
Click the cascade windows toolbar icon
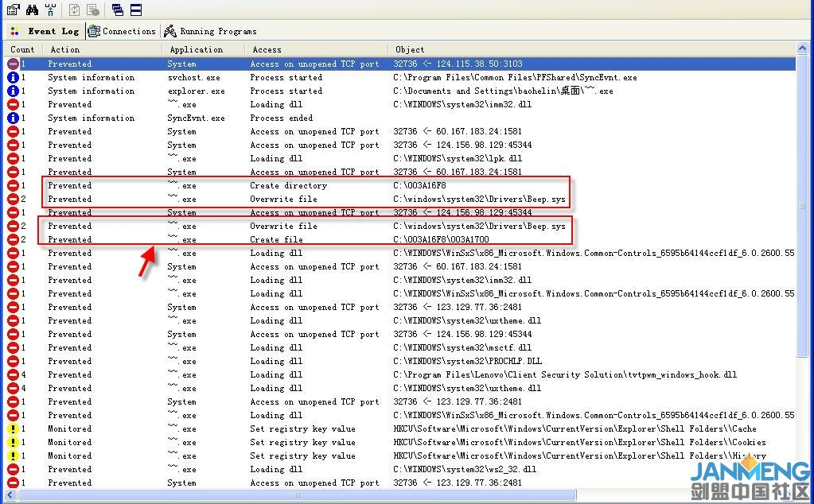coord(118,10)
